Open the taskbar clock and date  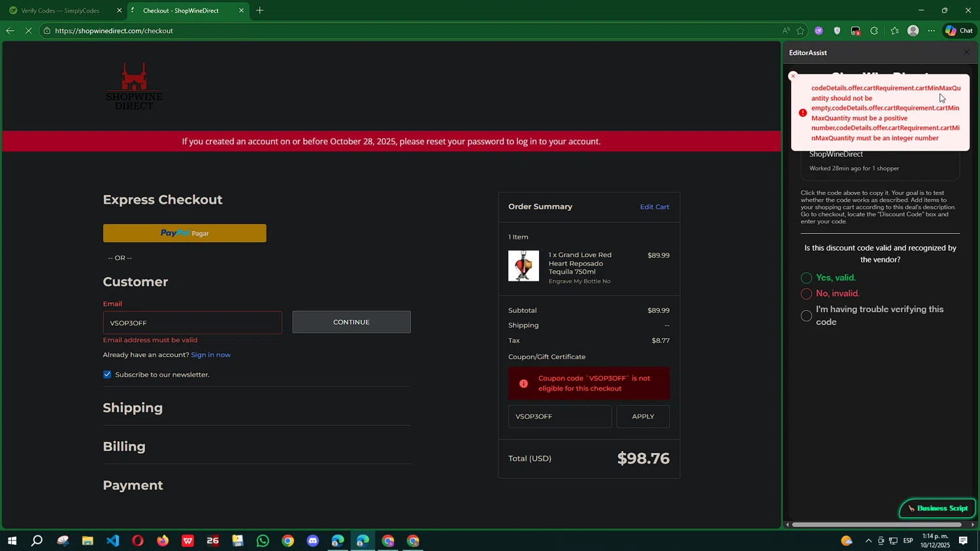coord(936,541)
